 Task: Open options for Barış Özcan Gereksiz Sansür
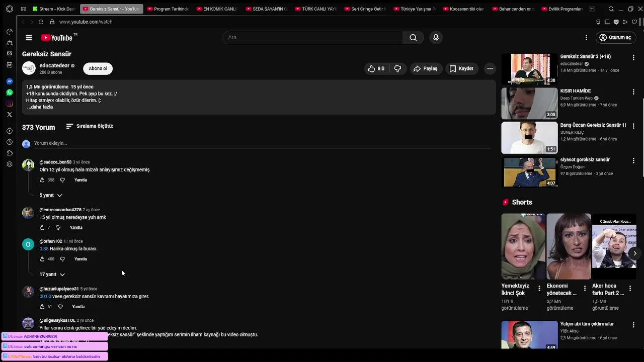coord(633,126)
